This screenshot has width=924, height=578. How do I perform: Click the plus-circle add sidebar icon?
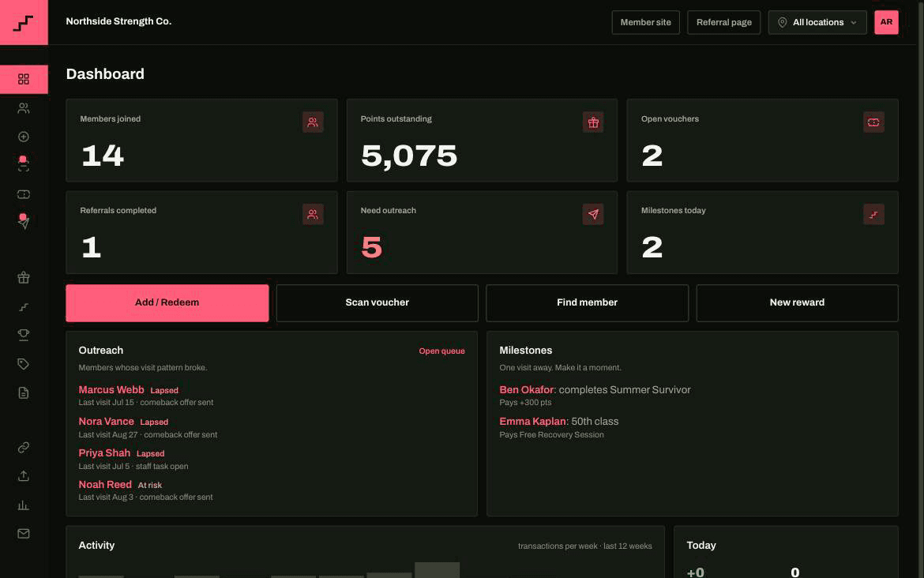point(24,137)
